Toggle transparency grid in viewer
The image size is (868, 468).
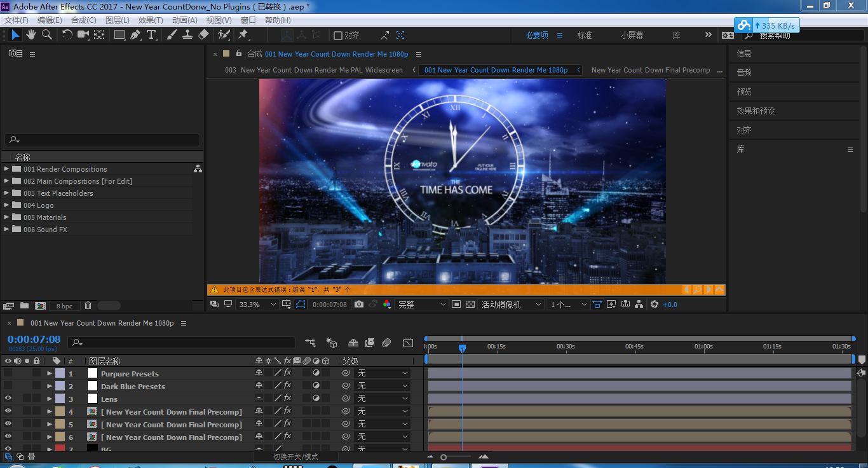tap(470, 305)
